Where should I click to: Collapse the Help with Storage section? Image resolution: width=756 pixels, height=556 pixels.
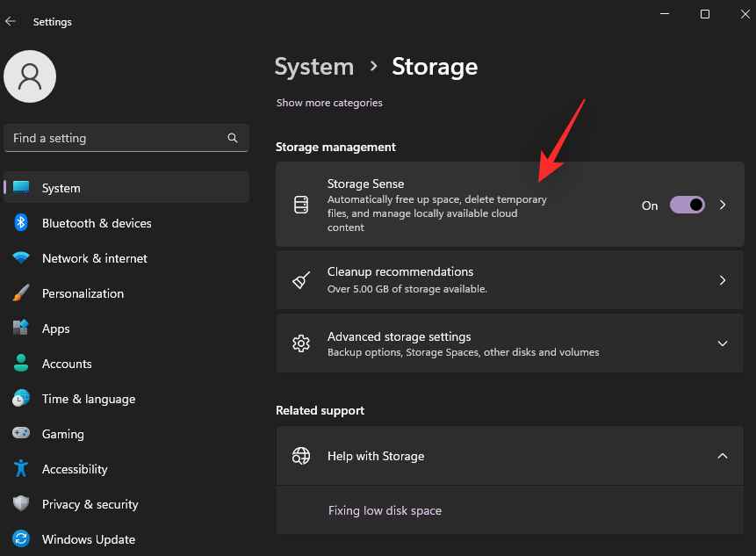(723, 456)
